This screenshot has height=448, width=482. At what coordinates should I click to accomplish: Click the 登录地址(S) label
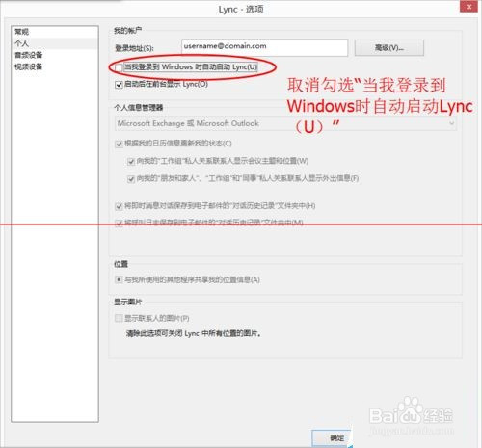134,48
